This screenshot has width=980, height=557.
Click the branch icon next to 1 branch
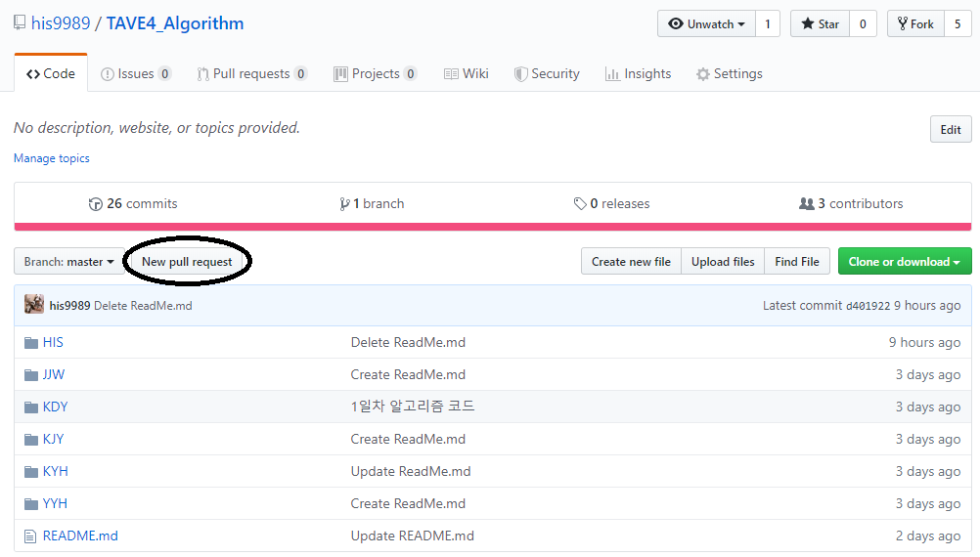344,204
